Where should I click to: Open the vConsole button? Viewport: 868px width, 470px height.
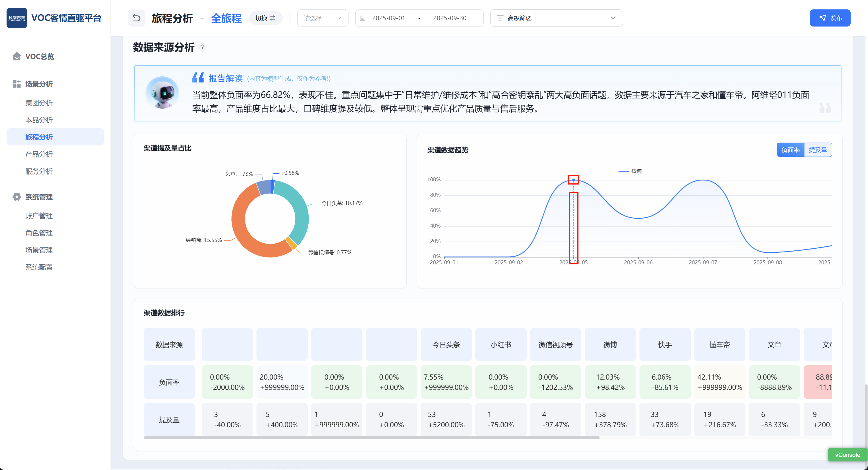(847, 455)
